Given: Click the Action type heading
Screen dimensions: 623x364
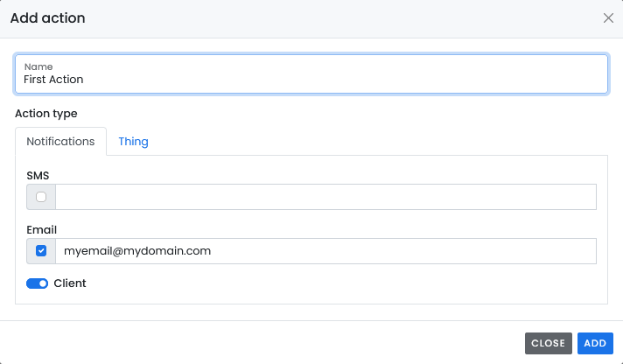Looking at the screenshot, I should [x=46, y=114].
